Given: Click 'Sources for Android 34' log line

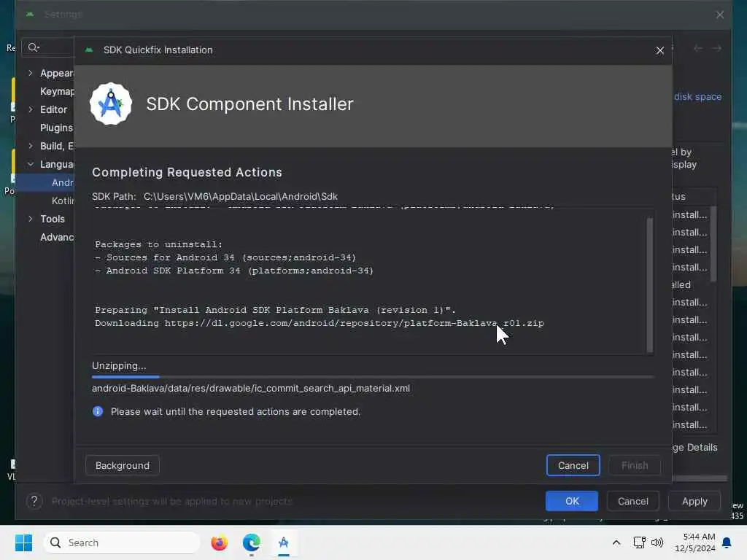Looking at the screenshot, I should 225,257.
